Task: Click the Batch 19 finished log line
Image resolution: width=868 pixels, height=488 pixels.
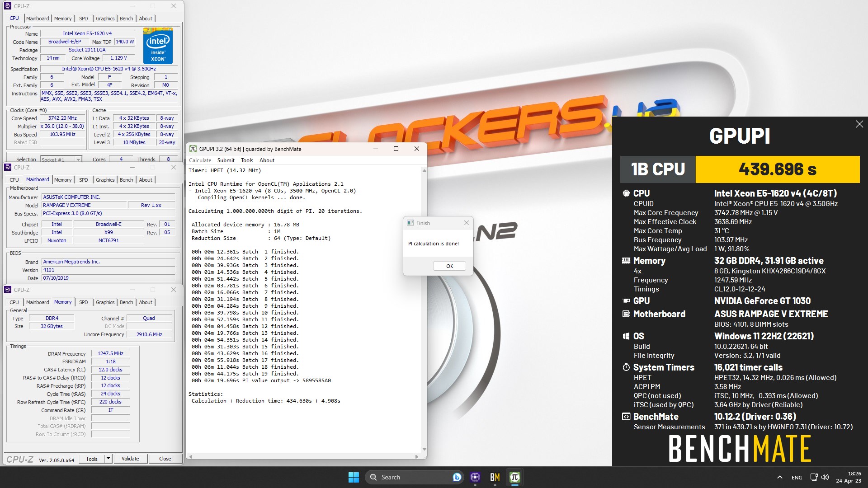Action: click(x=245, y=374)
